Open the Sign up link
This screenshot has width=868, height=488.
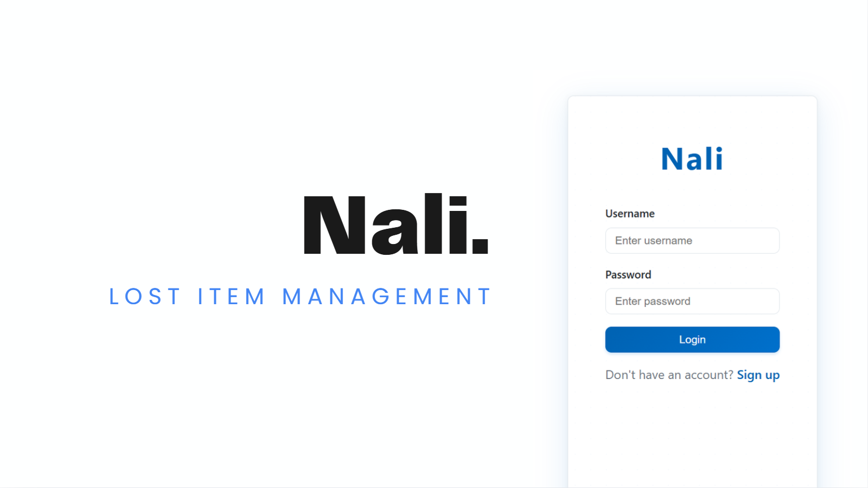[x=758, y=375]
